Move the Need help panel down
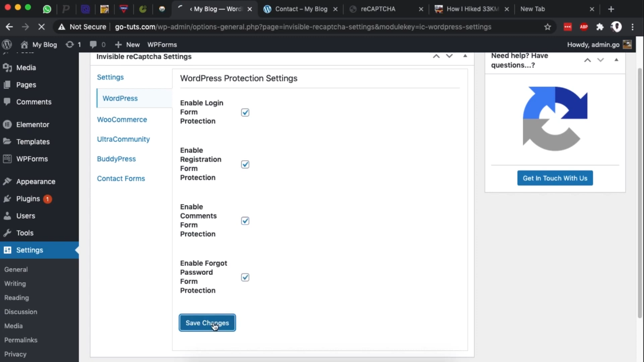 pyautogui.click(x=601, y=60)
